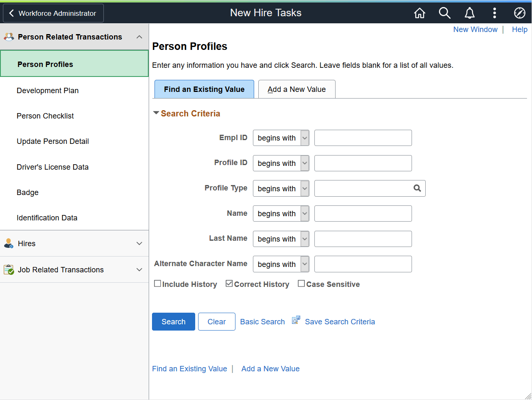Expand the Hires section chevron
This screenshot has height=400, width=532.
click(139, 243)
